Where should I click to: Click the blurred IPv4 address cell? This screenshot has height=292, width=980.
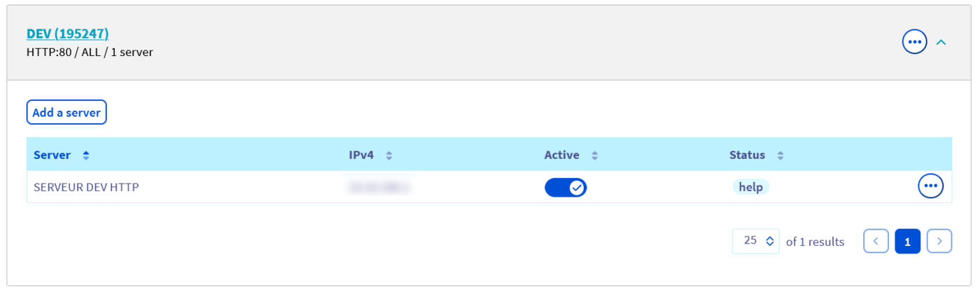[x=379, y=187]
